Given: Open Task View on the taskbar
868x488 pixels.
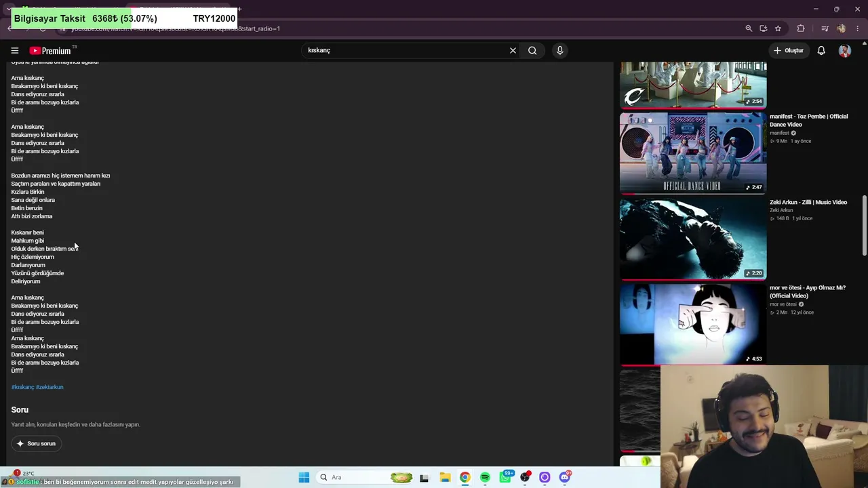Looking at the screenshot, I should [x=424, y=477].
